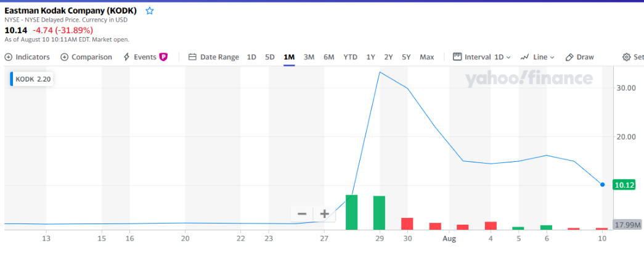Click the red volume bar above date 4
This screenshot has height=255, width=644.
click(491, 226)
